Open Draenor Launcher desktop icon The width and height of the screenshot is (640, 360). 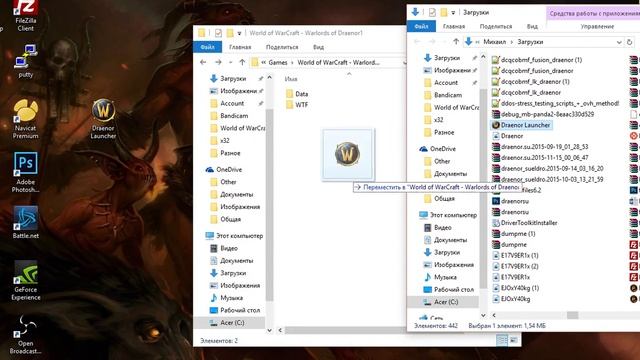(x=103, y=119)
